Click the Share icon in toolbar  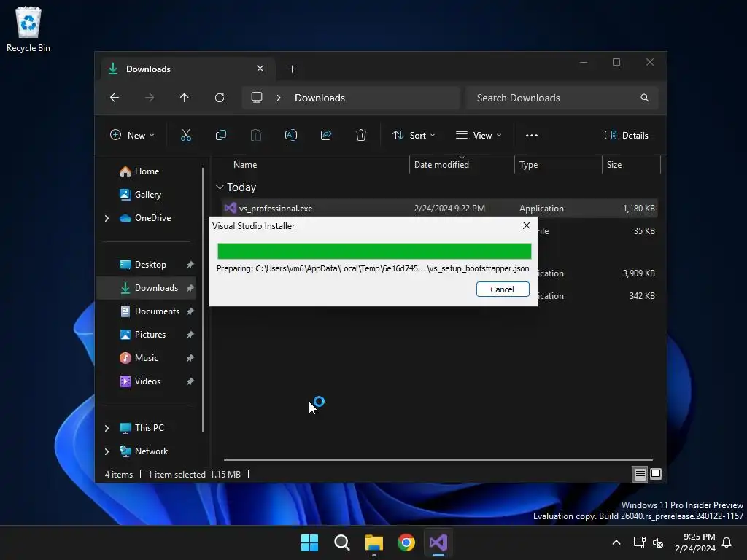[326, 135]
